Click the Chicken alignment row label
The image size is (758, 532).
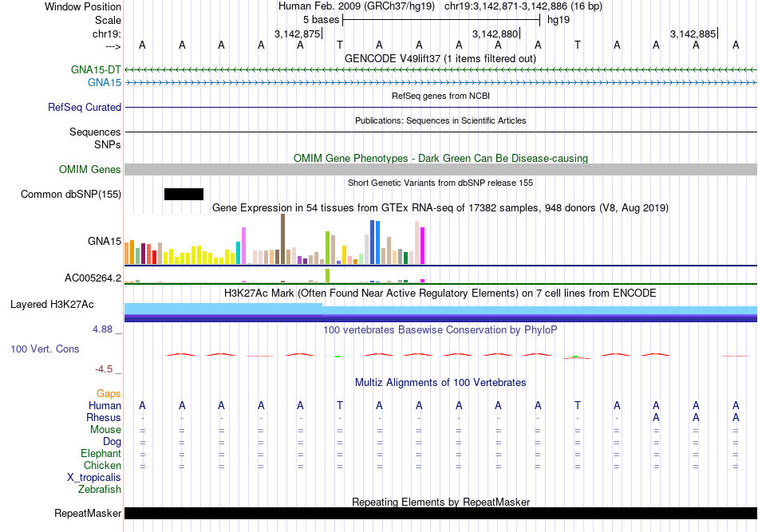[102, 465]
